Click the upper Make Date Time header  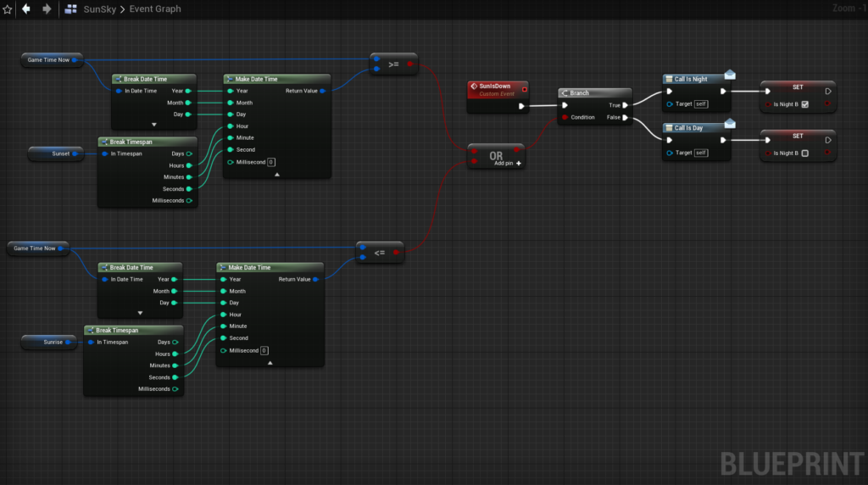(x=277, y=79)
